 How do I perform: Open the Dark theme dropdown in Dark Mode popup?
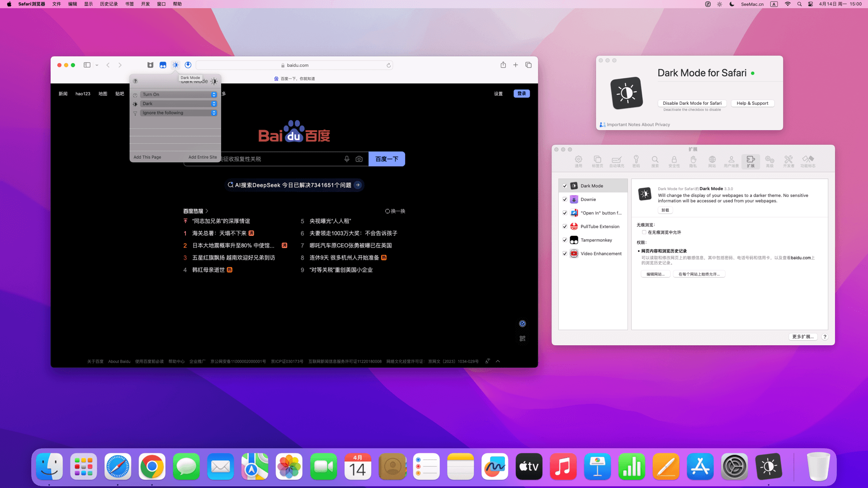click(179, 103)
